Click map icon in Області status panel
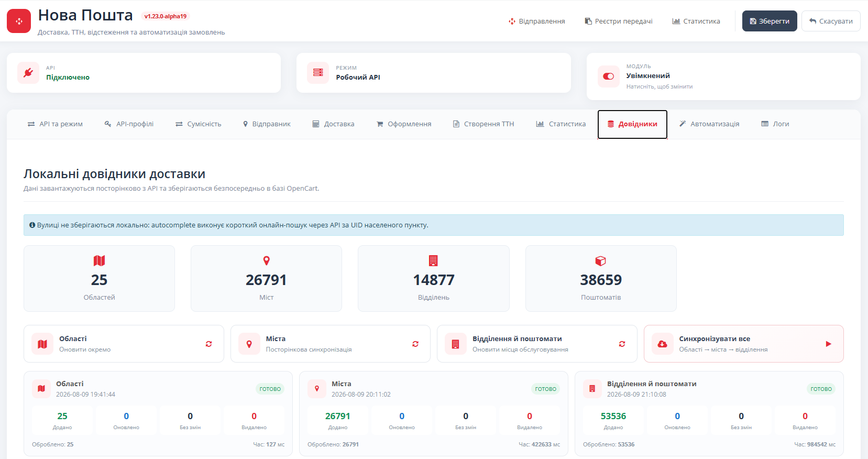The width and height of the screenshot is (868, 459). pos(41,389)
